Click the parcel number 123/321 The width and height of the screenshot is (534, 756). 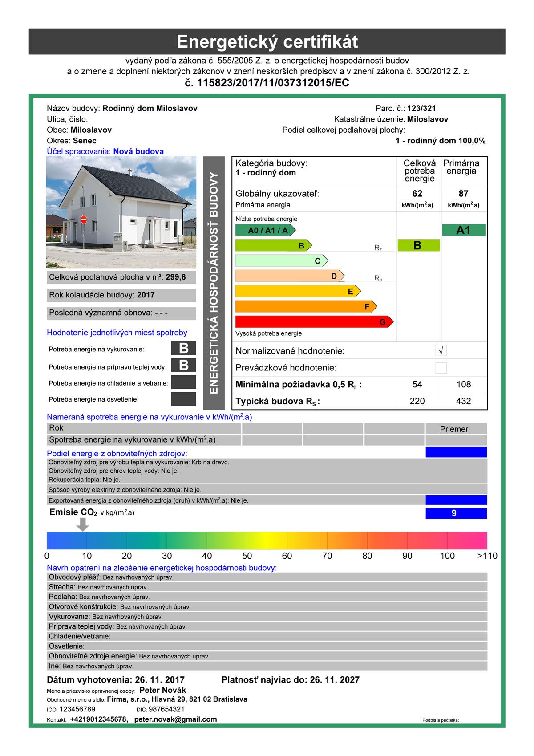coord(421,108)
